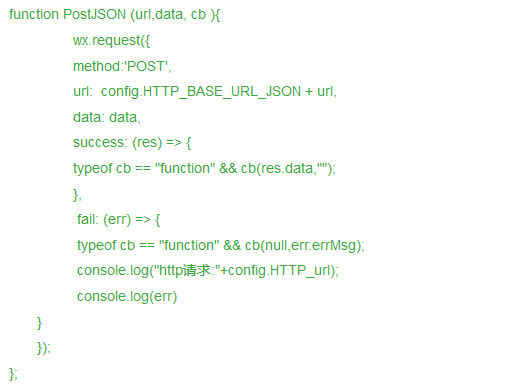Click cb(res.data,"") in the success callback
The image size is (527, 391).
pyautogui.click(x=286, y=168)
